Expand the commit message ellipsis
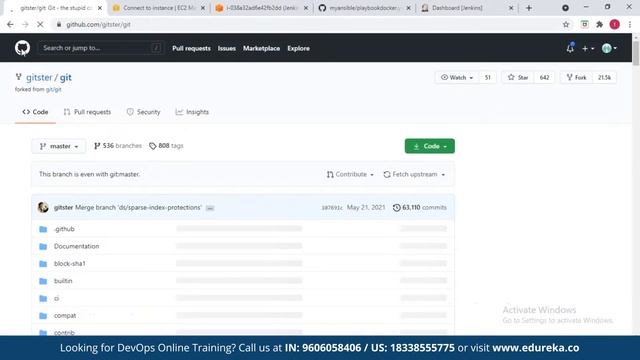The image size is (640, 360). [x=210, y=208]
